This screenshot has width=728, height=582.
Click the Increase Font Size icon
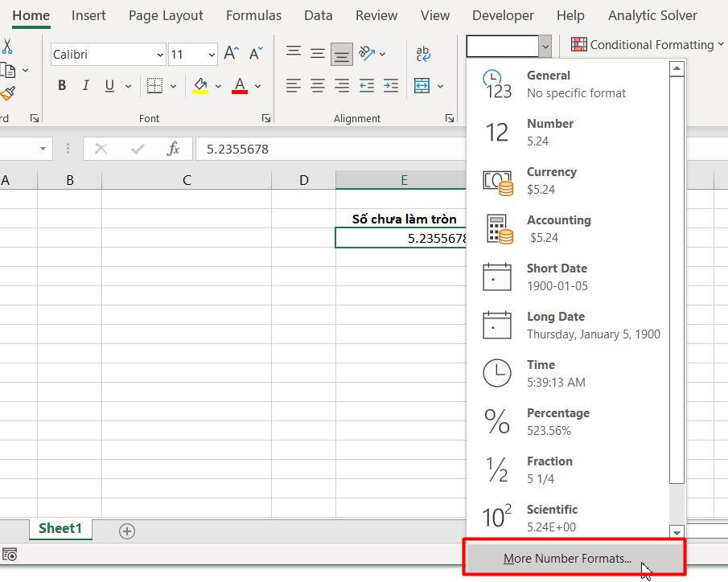click(x=231, y=54)
